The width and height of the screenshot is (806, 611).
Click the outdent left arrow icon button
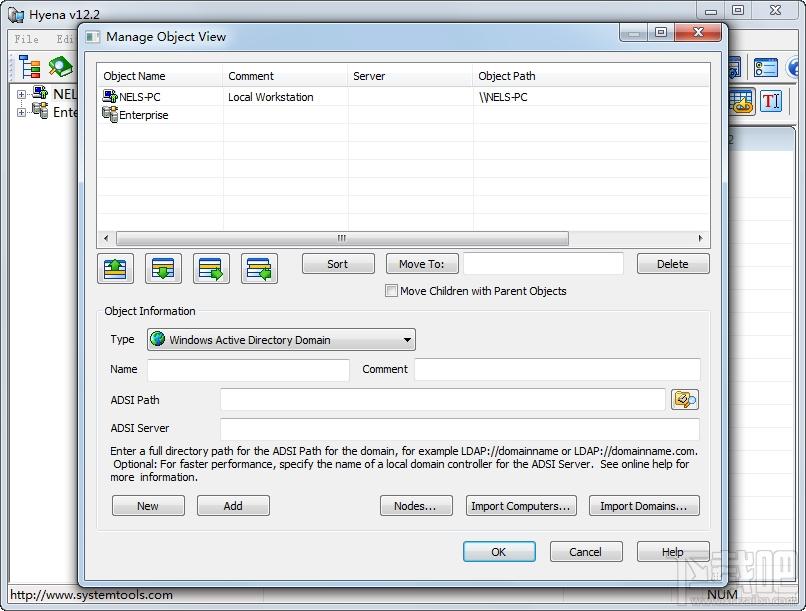(x=259, y=268)
